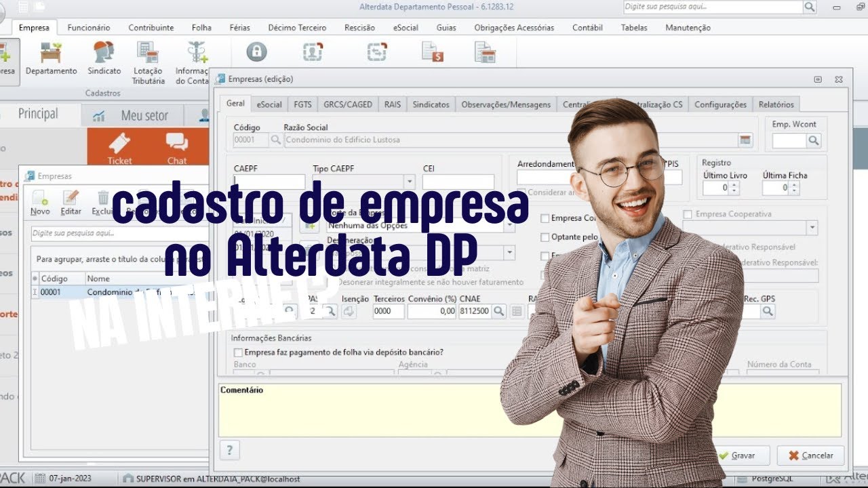Click the document with window ribbon icon
This screenshot has height=488, width=868.
pos(484,52)
